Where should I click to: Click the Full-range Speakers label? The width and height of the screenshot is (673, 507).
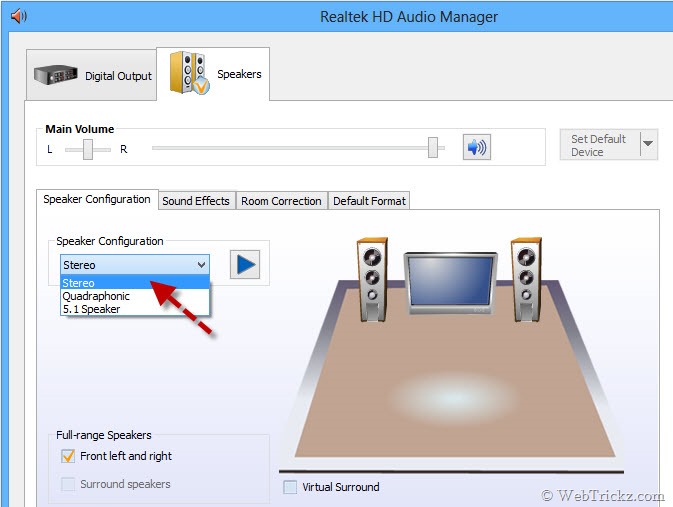[104, 435]
